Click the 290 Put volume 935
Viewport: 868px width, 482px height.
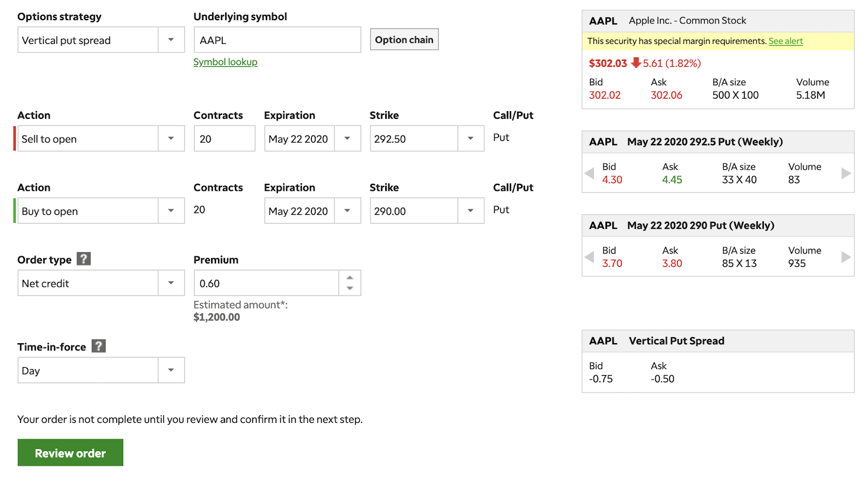pyautogui.click(x=797, y=264)
